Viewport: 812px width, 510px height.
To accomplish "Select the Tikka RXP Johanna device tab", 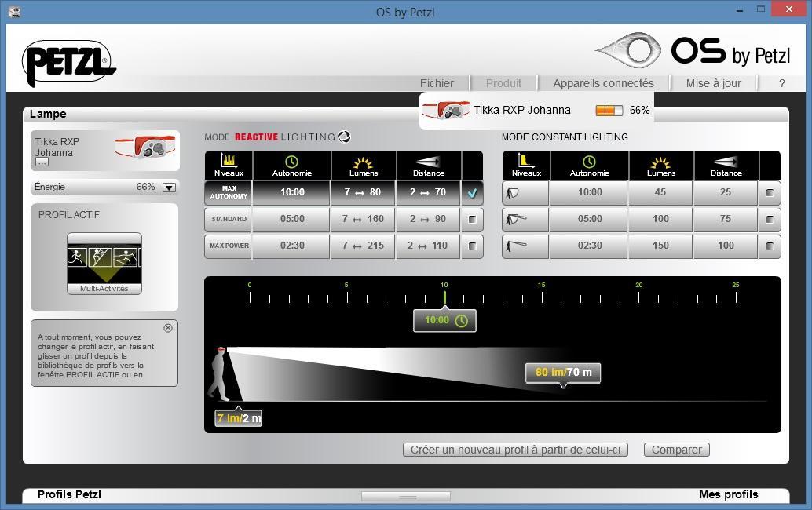I will click(536, 110).
